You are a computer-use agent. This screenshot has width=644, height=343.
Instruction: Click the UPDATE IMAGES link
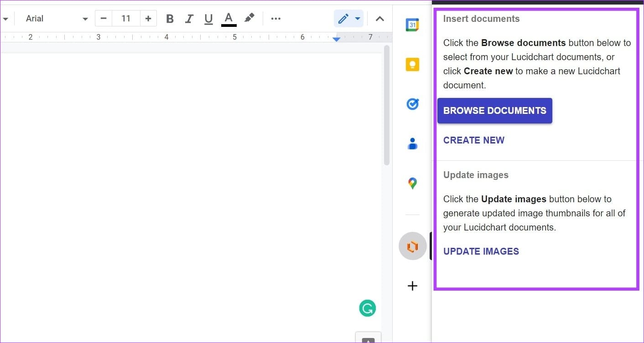[481, 251]
